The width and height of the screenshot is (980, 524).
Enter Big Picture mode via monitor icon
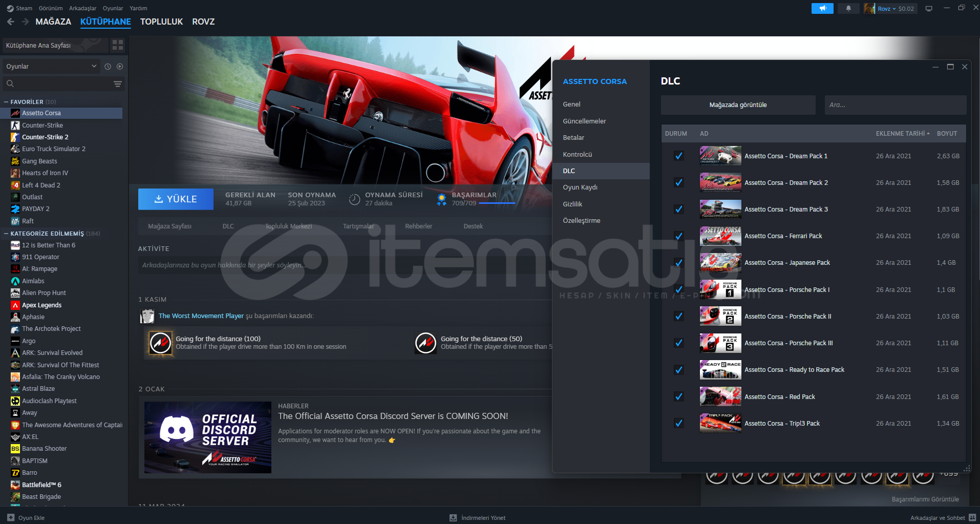coord(929,9)
